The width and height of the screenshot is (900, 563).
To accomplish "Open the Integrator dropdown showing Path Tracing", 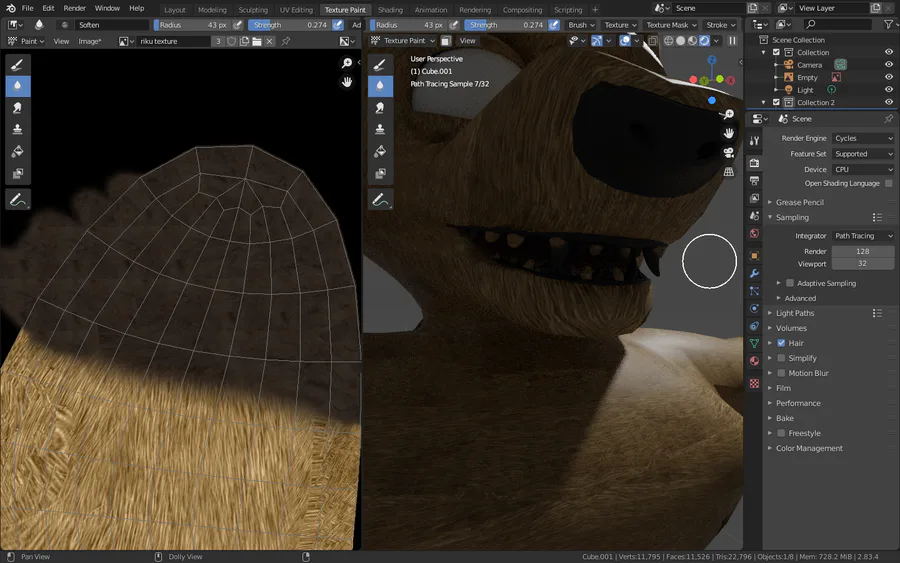I will [x=863, y=236].
